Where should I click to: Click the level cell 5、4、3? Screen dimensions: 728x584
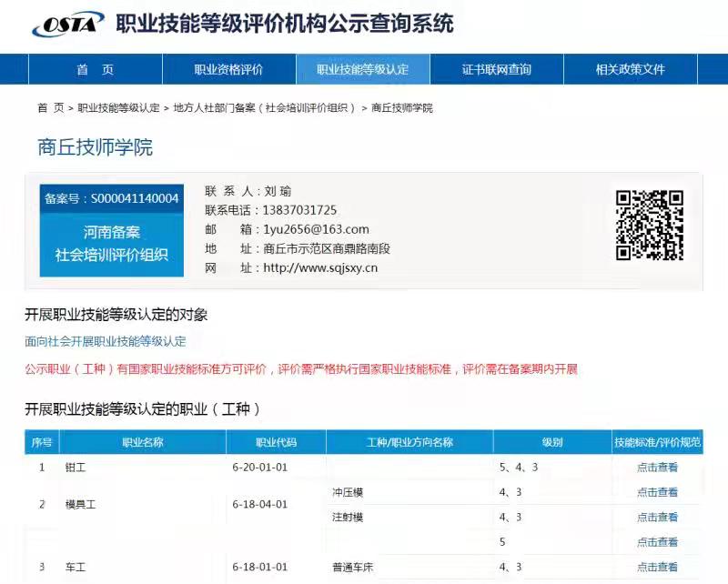(x=519, y=468)
